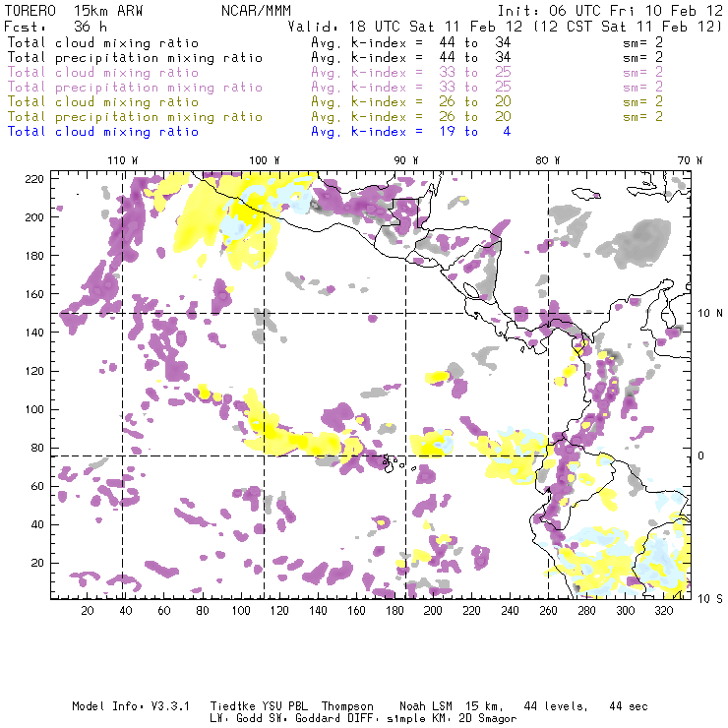
Task: Click blue 'Avg. k-index = 19 to 4'
Action: [411, 132]
